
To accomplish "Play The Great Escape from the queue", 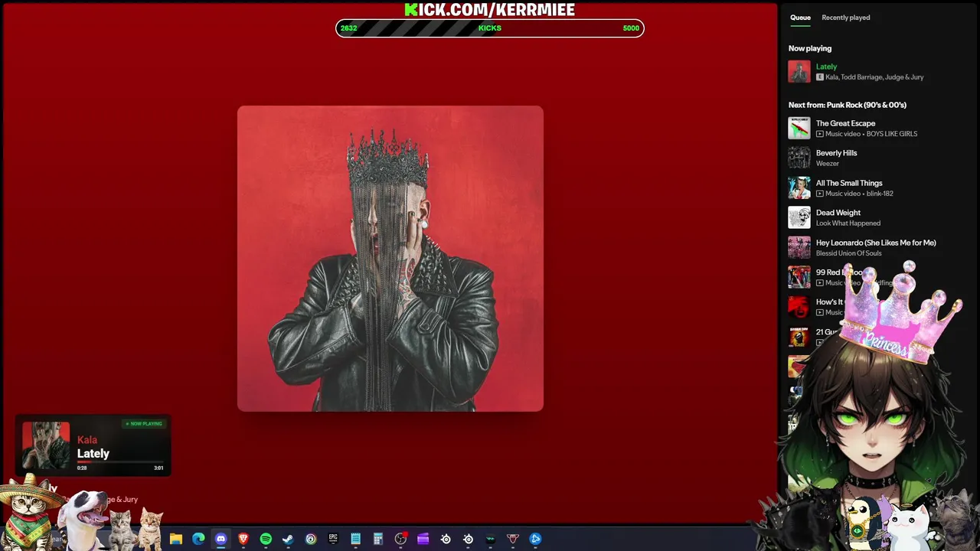I will [845, 123].
